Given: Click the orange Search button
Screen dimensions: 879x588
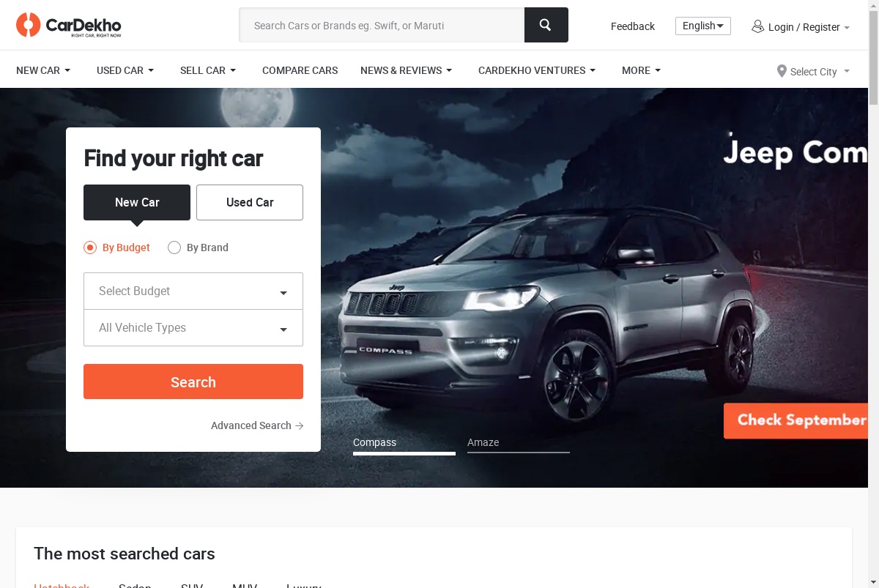Looking at the screenshot, I should pos(193,382).
